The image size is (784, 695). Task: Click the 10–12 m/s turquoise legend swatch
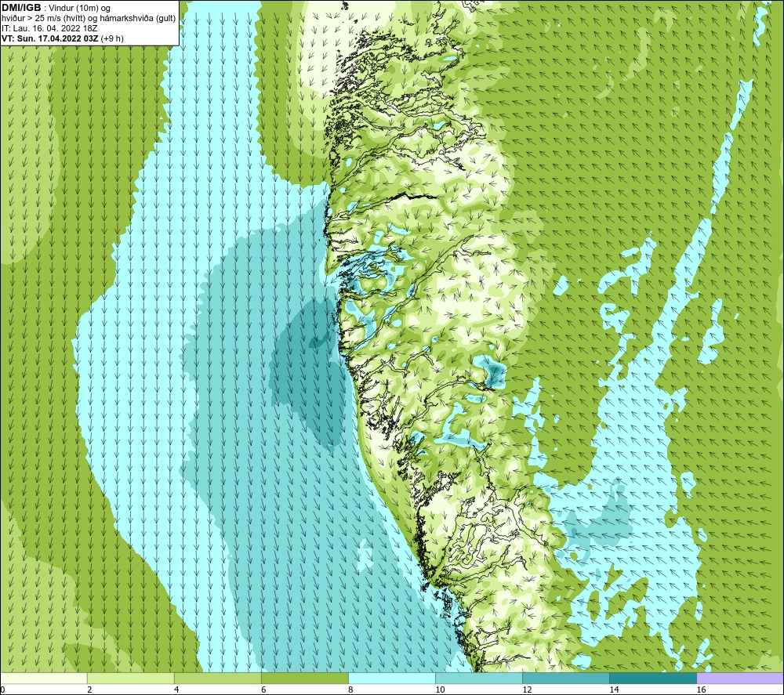(479, 679)
